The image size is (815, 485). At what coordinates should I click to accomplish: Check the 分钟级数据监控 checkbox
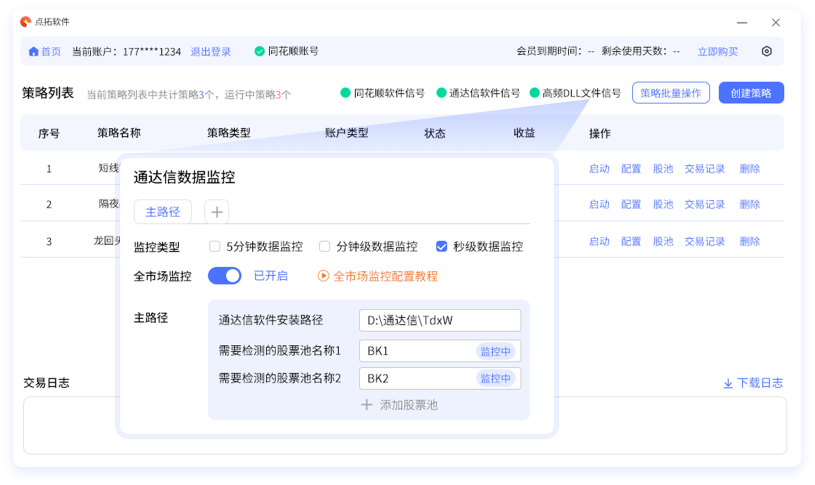[324, 246]
